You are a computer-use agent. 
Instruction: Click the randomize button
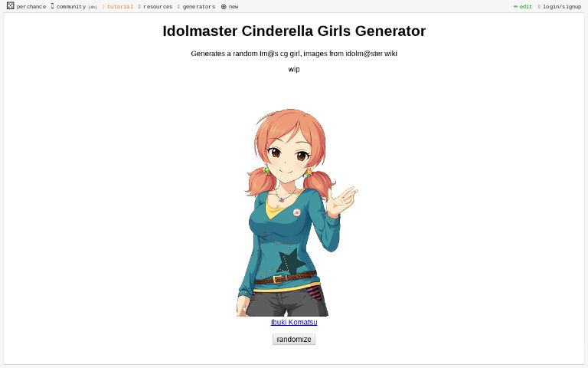[x=294, y=340]
